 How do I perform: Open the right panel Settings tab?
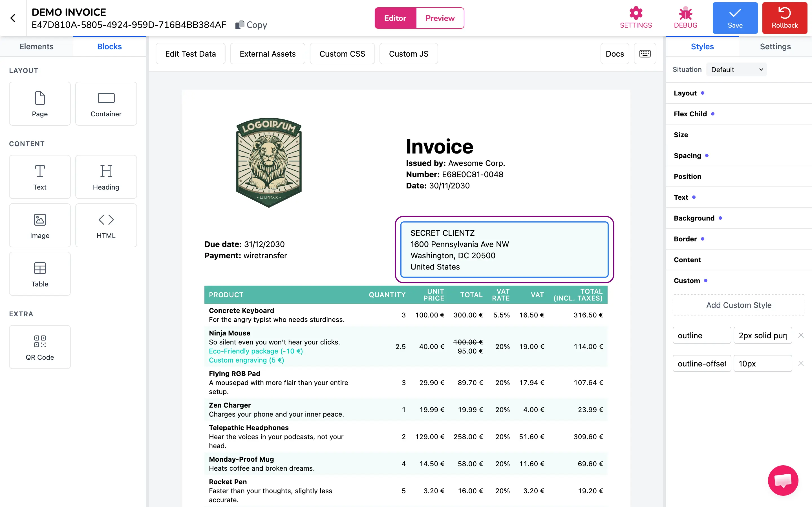(x=775, y=46)
